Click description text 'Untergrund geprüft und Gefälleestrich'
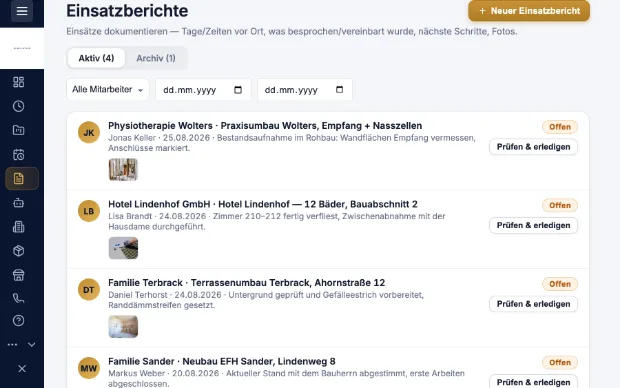Image resolution: width=620 pixels, height=388 pixels. click(302, 295)
